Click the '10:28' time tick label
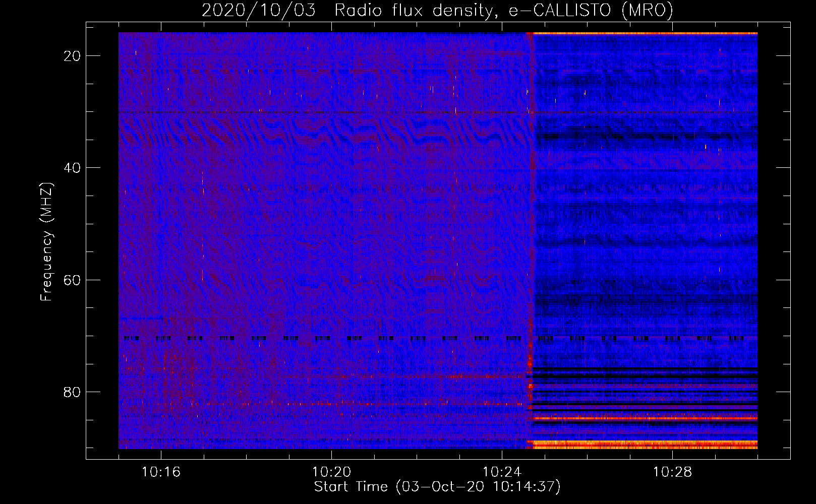The image size is (816, 504). coord(672,472)
